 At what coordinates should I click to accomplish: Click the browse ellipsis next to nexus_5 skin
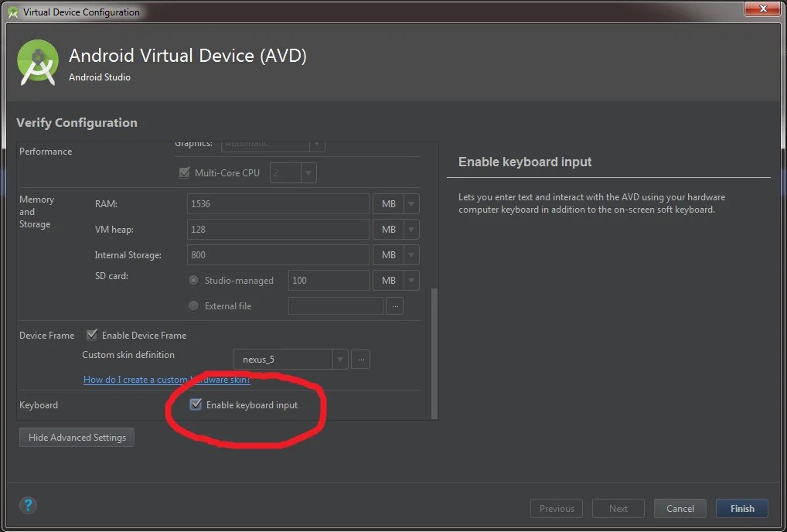pyautogui.click(x=360, y=359)
